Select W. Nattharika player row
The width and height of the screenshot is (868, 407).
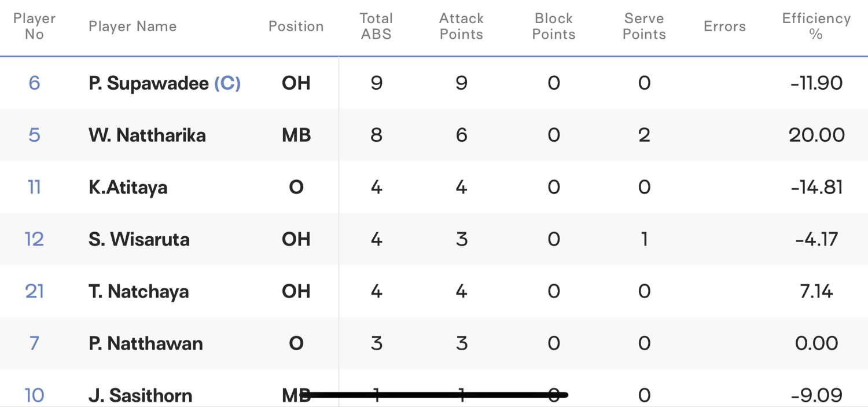[434, 135]
